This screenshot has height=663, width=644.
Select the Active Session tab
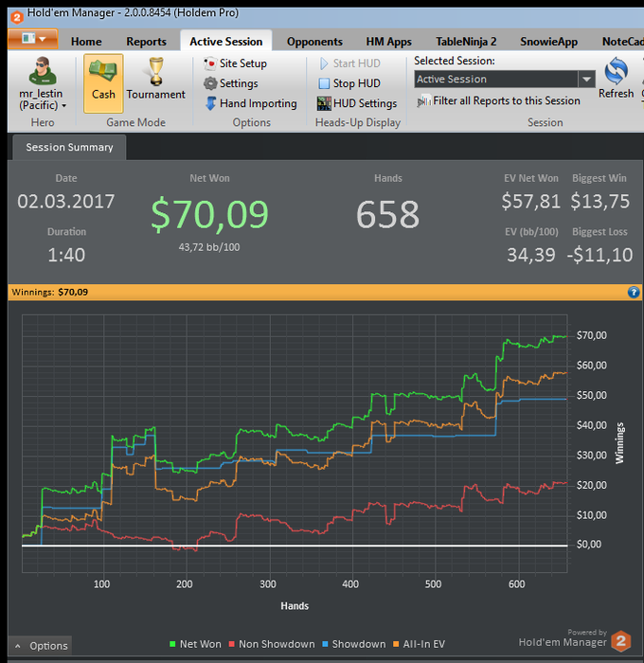click(x=226, y=42)
